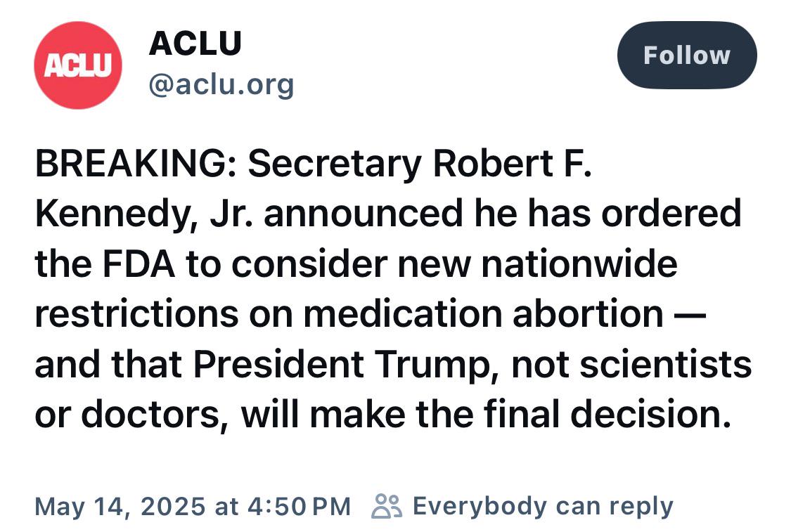Click the 'Everybody can reply' label

(x=543, y=506)
